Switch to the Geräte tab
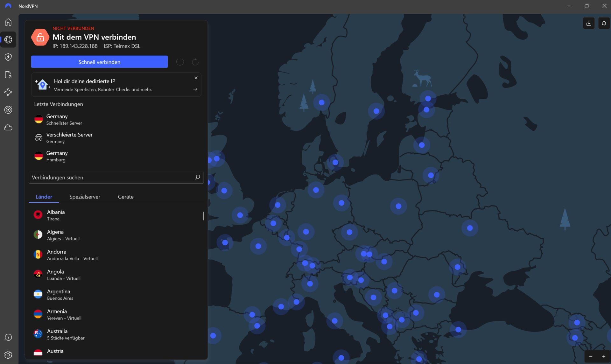611x364 pixels. point(126,197)
